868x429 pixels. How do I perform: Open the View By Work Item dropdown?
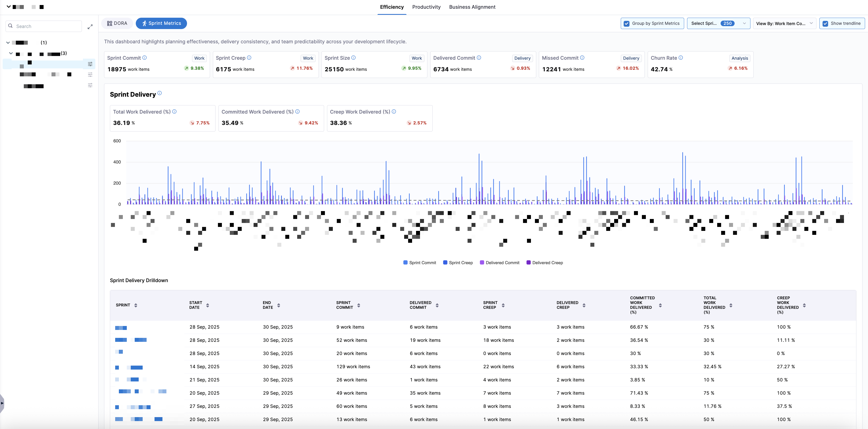click(784, 24)
